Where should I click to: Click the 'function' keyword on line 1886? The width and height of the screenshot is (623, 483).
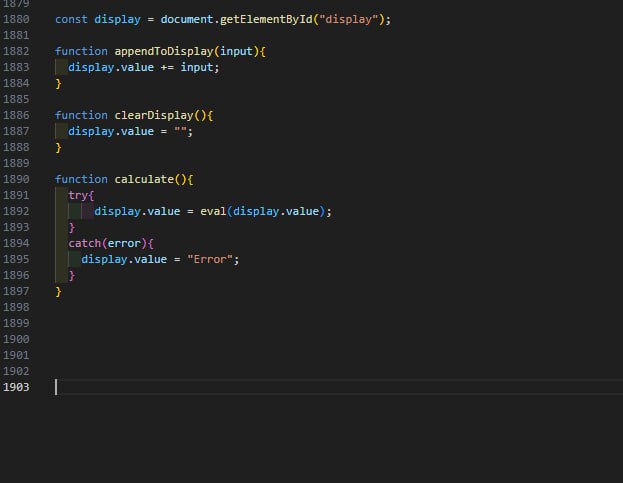tap(81, 115)
